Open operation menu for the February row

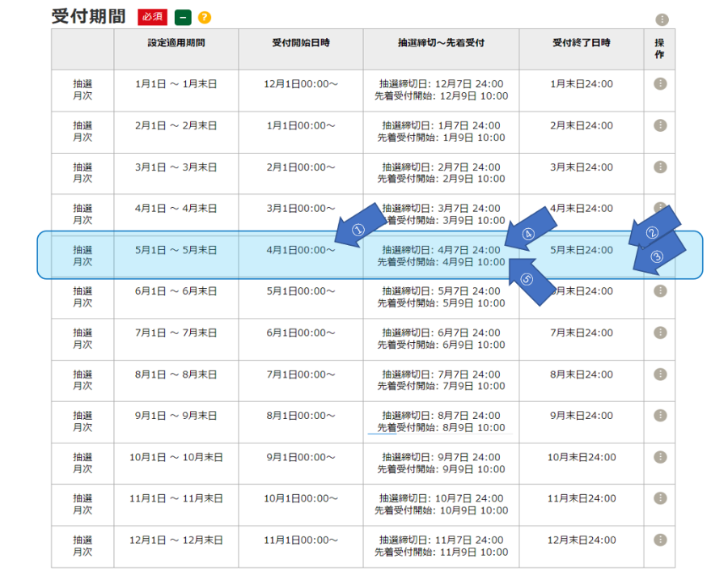(x=660, y=125)
